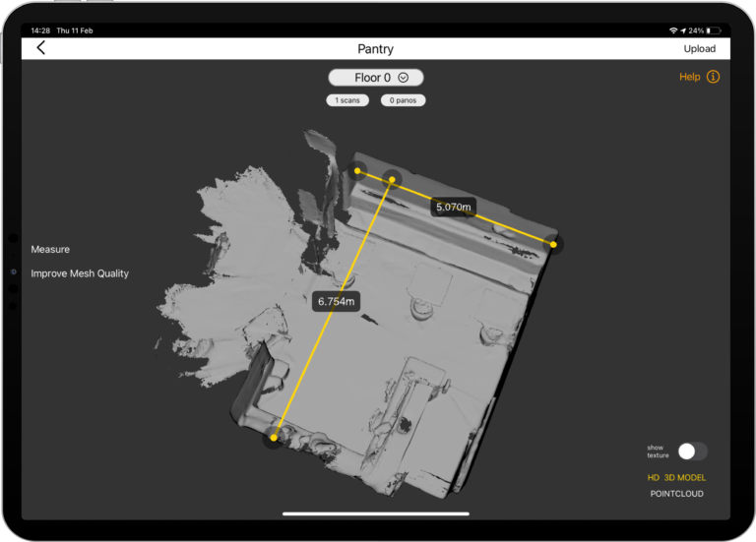Toggle the show texture switch

pos(692,452)
